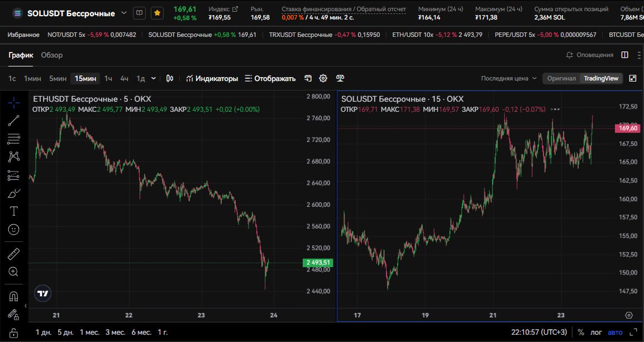Screen dimensions: 644x342
Task: Click the SOL coin logo
Action: 17,13
